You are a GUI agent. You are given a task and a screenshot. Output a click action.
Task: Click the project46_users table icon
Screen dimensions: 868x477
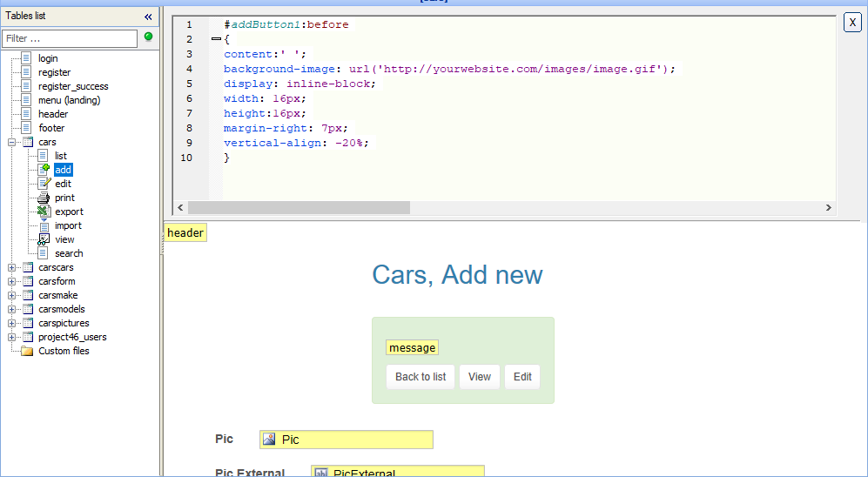[27, 337]
